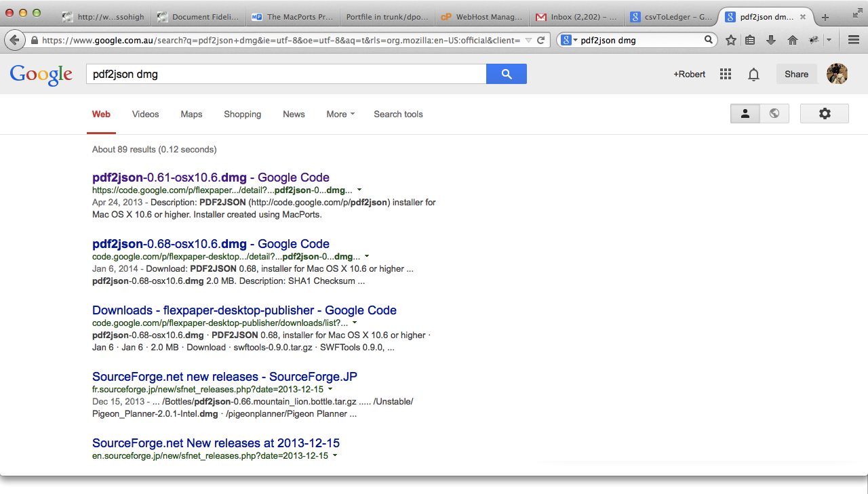Open SourceForge.net New releases at 2013-12-15 result
The width and height of the screenshot is (868, 494).
[x=216, y=443]
